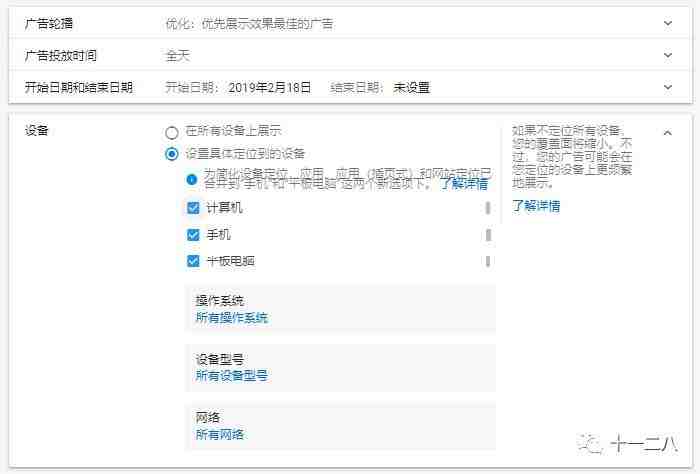Toggle the 手机 checkbox

pos(194,235)
